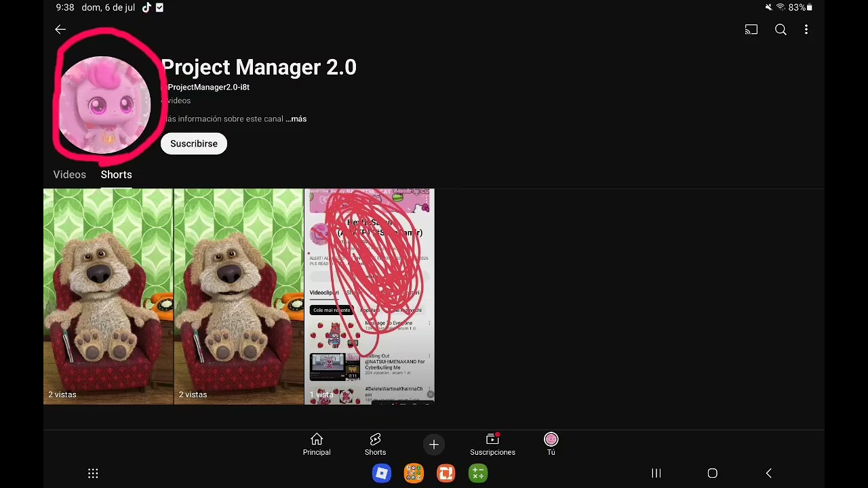868x488 pixels.
Task: Open the second Talking Ben short
Action: pos(239,296)
